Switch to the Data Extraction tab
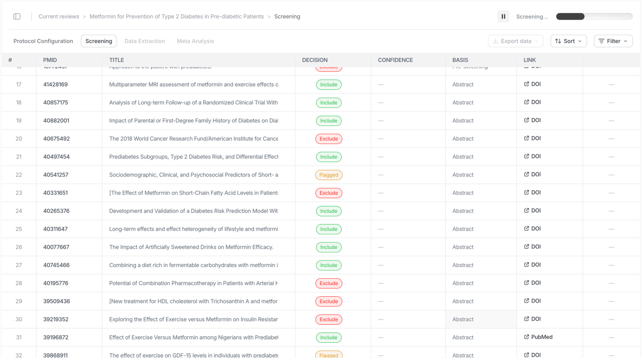This screenshot has height=358, width=644. (145, 41)
